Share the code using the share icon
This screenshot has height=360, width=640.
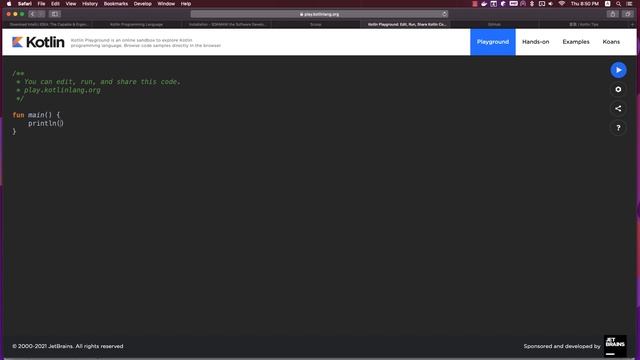[x=618, y=109]
